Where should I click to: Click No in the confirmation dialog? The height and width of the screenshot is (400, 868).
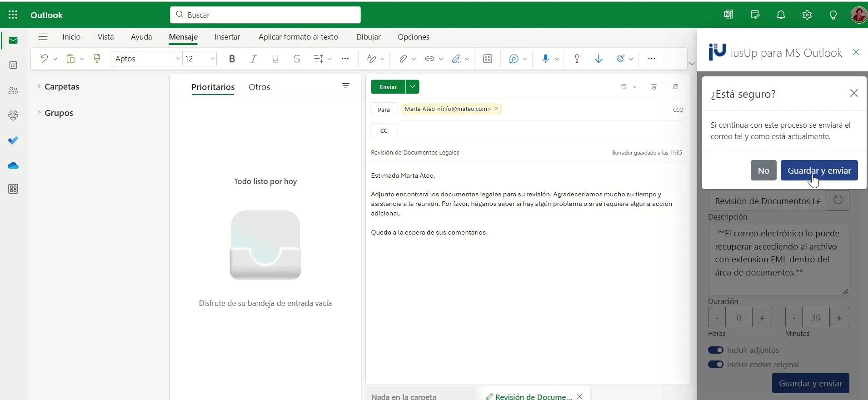pos(763,170)
